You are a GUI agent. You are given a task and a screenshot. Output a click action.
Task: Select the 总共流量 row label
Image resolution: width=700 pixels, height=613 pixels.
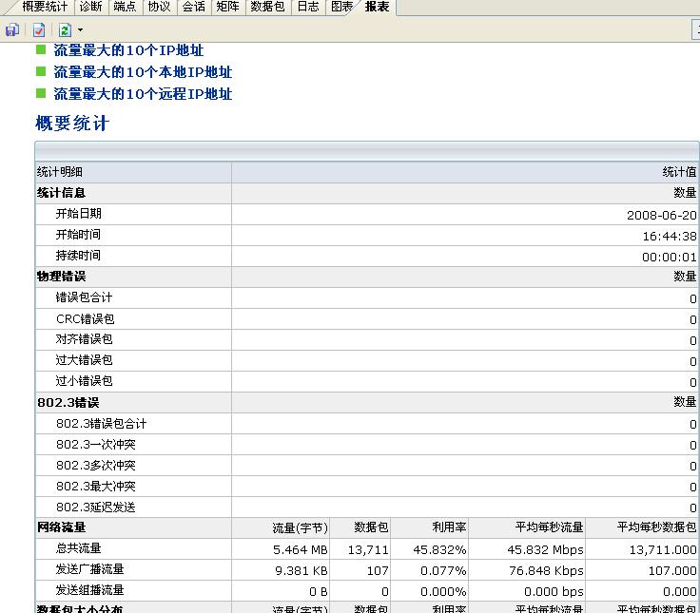(x=79, y=548)
